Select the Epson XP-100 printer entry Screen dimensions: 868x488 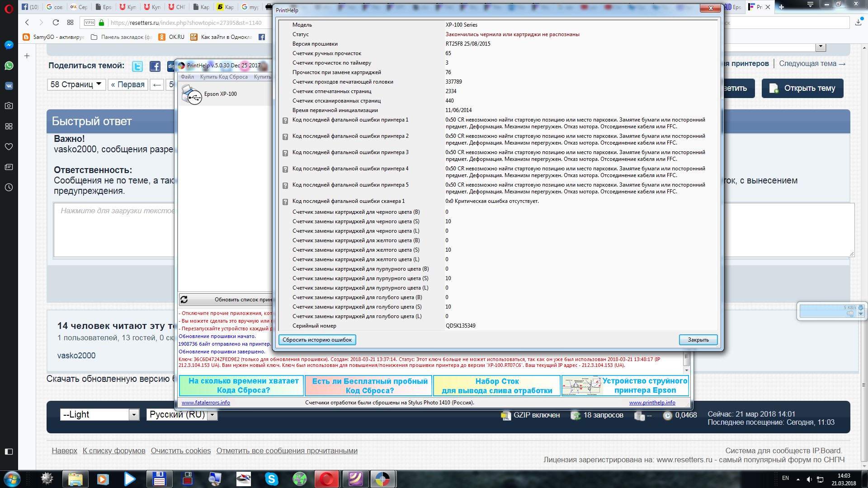225,95
